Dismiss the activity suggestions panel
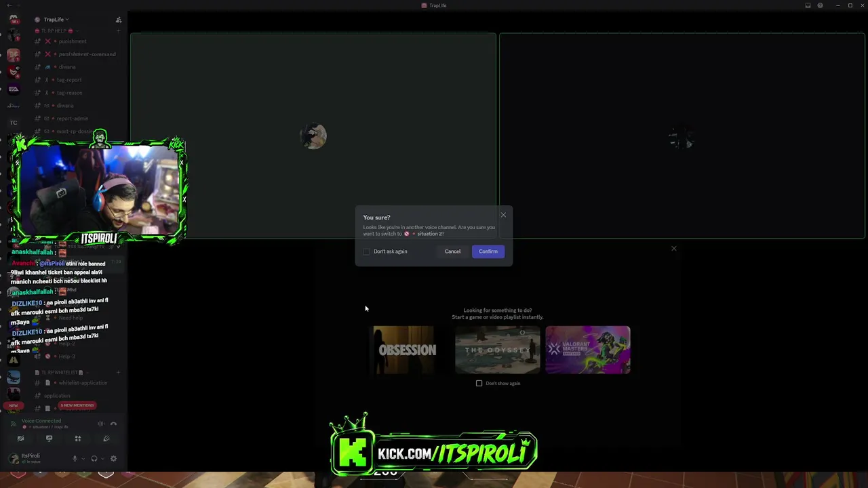Viewport: 868px width, 488px height. pyautogui.click(x=674, y=248)
